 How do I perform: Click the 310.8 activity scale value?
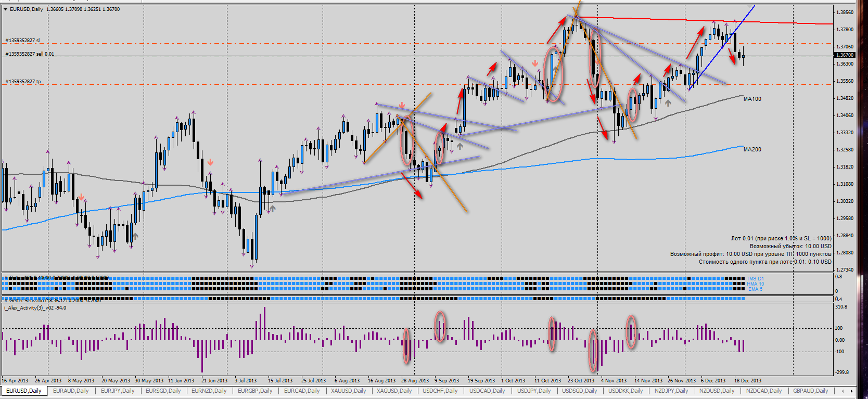pyautogui.click(x=841, y=307)
